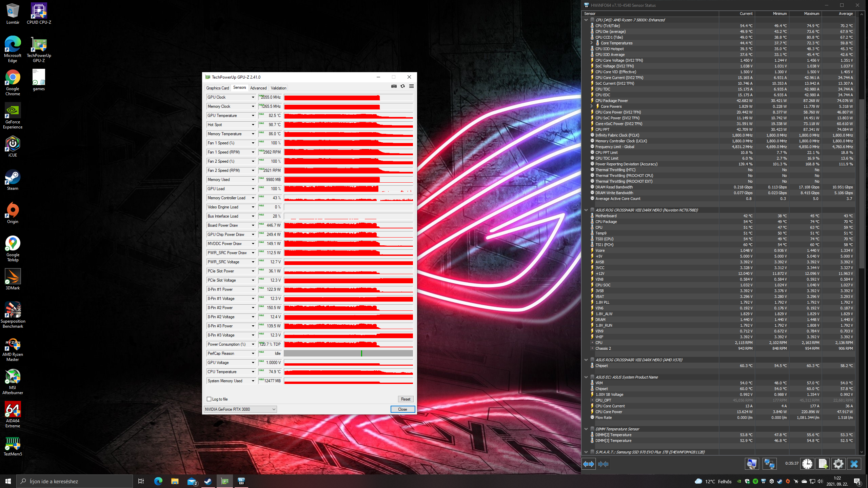Click HWiNFO monitor with magnifier icon
The image size is (868, 488).
click(x=752, y=464)
